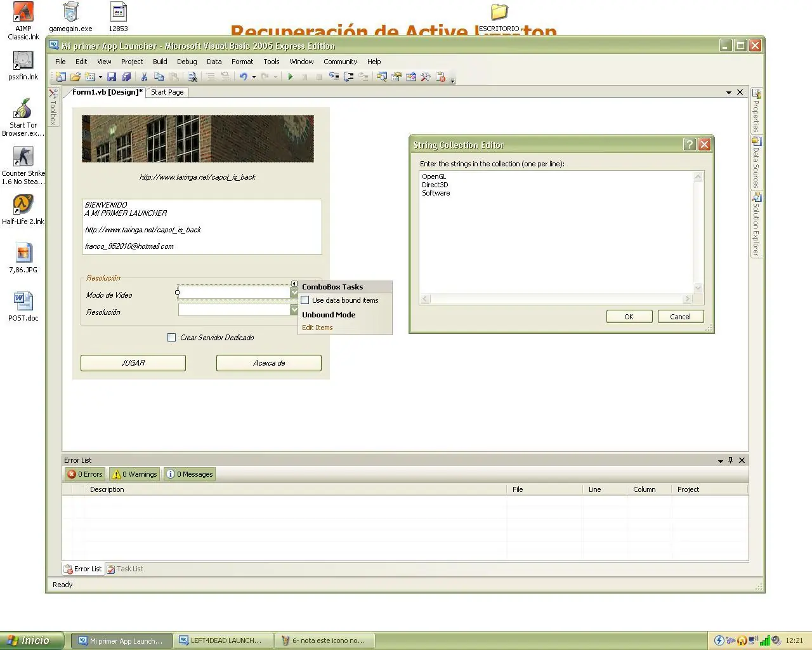Click the Direct3D line in the string list
812x650 pixels.
[x=435, y=185]
